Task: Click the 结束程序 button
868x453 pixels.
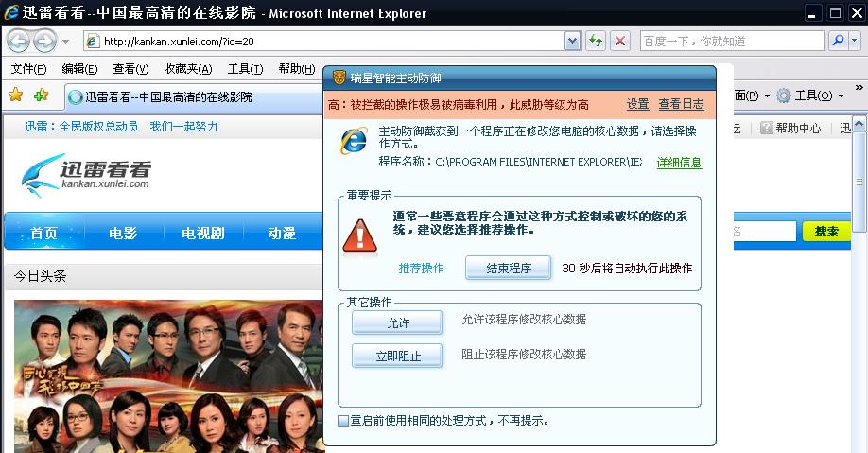Action: 508,268
